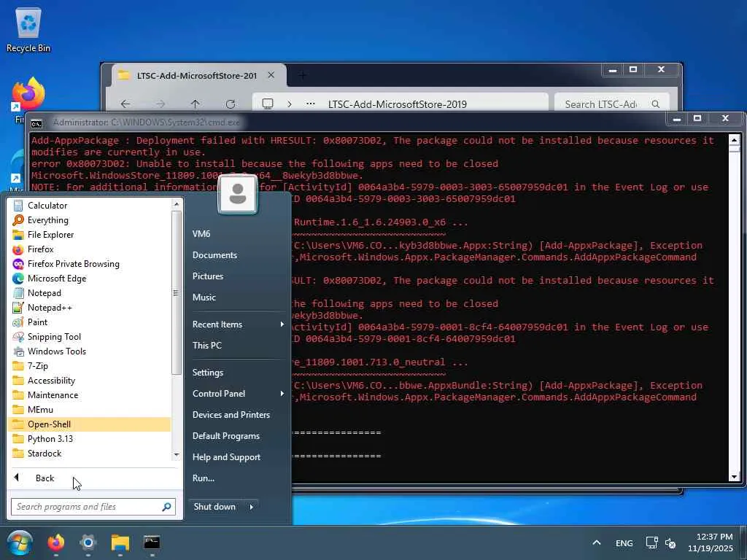Expand the 7-Zip folder in the programs list
This screenshot has width=747, height=560.
click(89, 366)
